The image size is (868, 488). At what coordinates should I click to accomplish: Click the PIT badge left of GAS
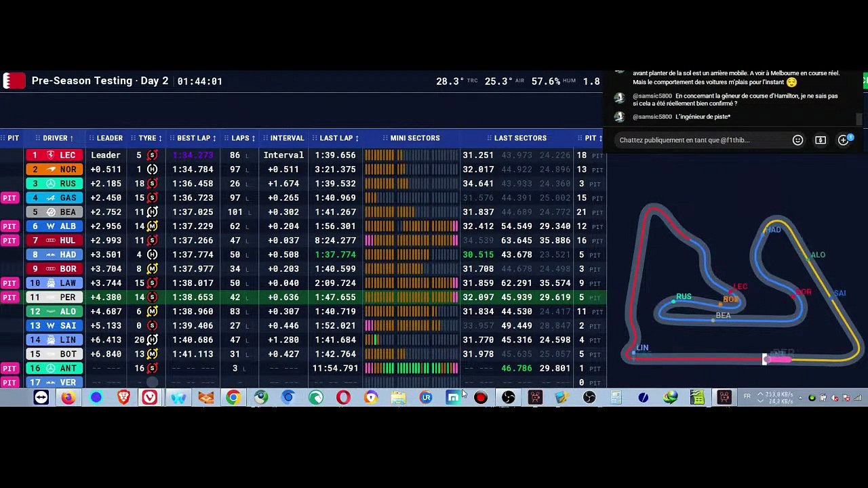9,198
